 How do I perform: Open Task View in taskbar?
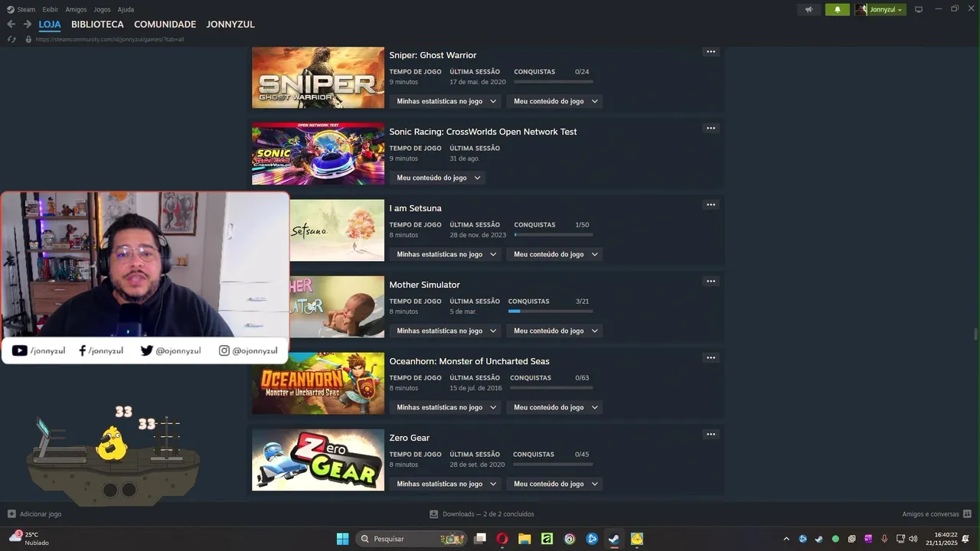(480, 539)
